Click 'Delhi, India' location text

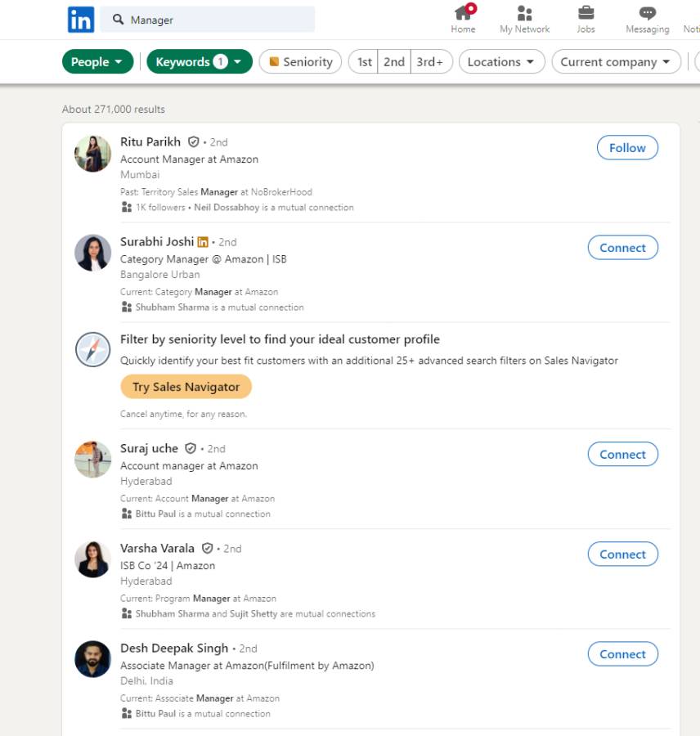(x=146, y=681)
